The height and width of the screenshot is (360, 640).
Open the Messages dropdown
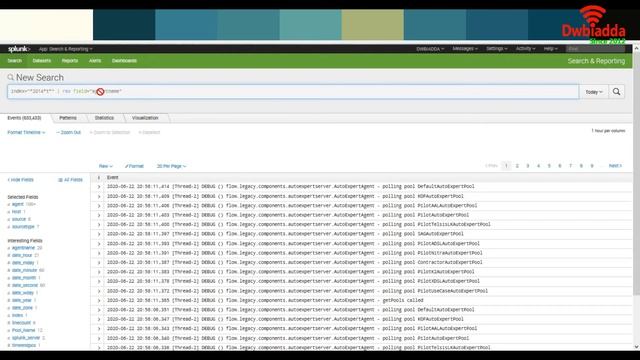465,49
